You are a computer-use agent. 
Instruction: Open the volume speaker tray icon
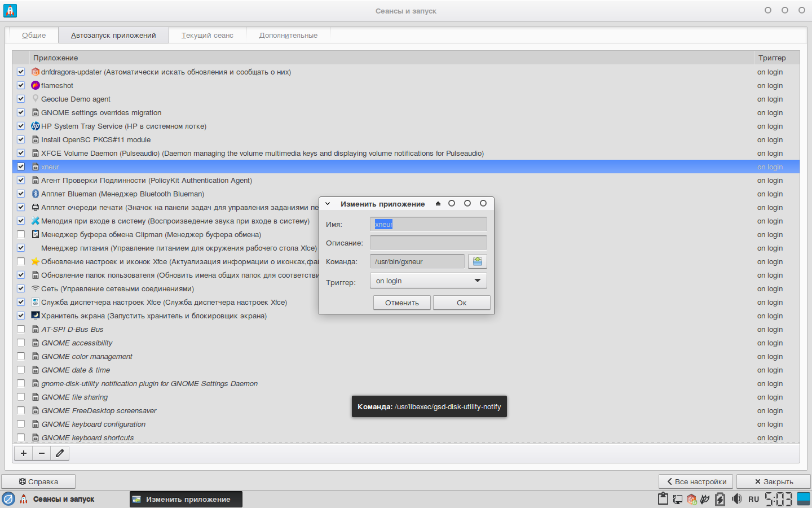(736, 499)
